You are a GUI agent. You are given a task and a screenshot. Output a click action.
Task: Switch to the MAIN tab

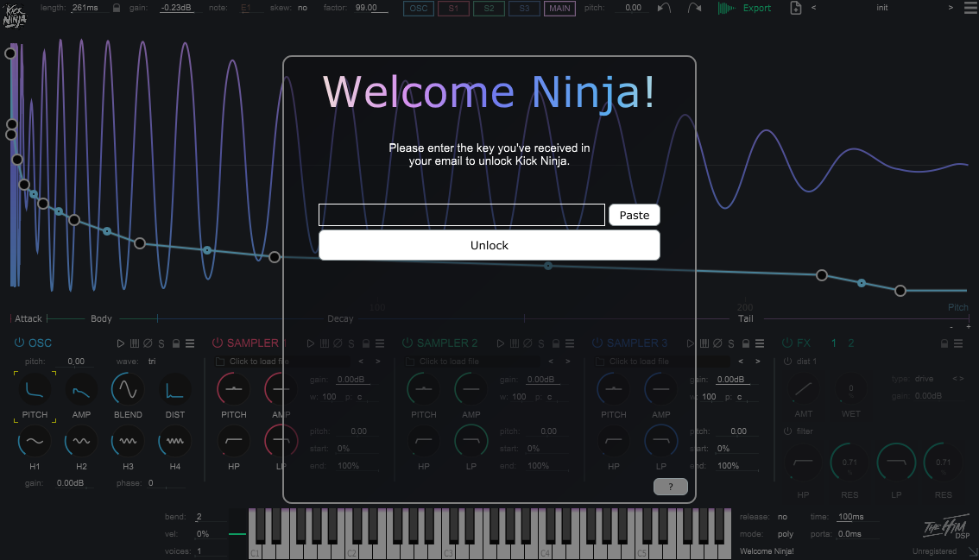tap(559, 8)
